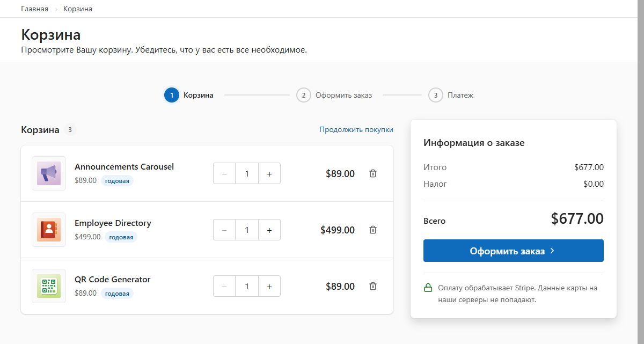This screenshot has width=644, height=344.
Task: Delete Announcements Carousel with trash icon
Action: pyautogui.click(x=373, y=173)
